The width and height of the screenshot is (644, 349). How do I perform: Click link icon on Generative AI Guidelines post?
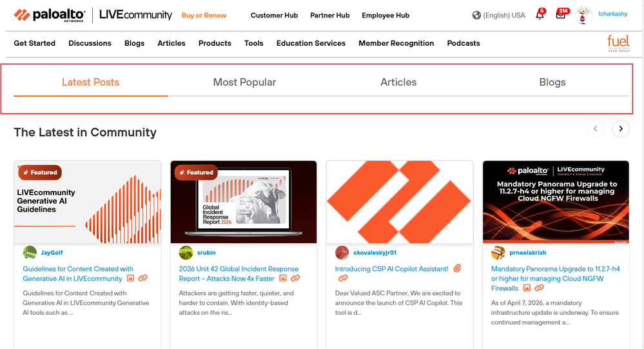[x=142, y=278]
